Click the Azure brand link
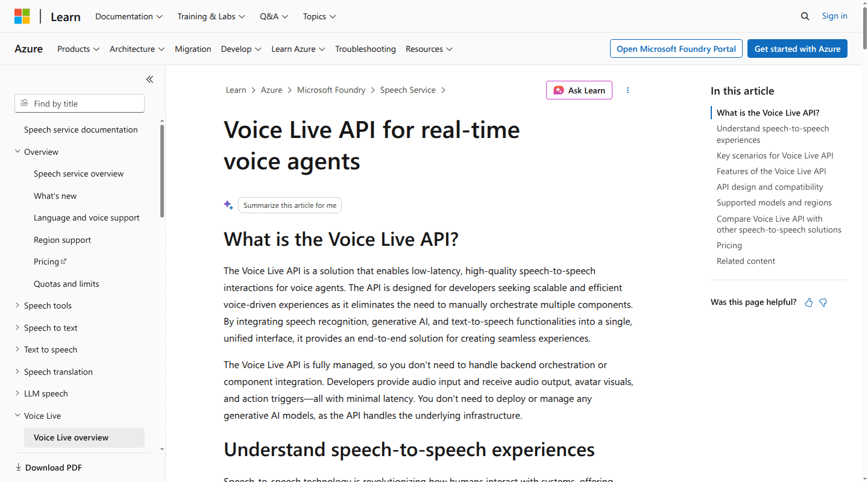 point(28,49)
